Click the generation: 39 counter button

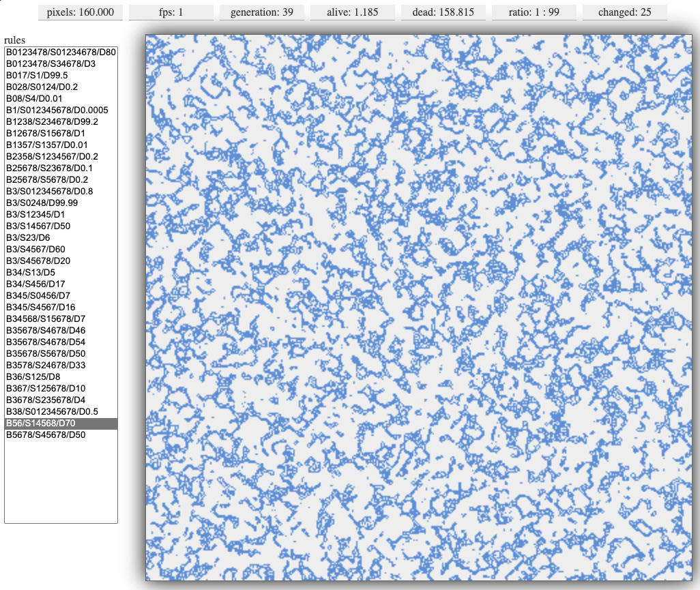point(261,12)
